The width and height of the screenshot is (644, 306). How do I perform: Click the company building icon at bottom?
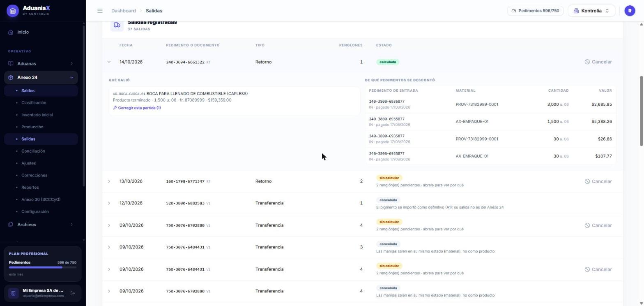point(13,293)
